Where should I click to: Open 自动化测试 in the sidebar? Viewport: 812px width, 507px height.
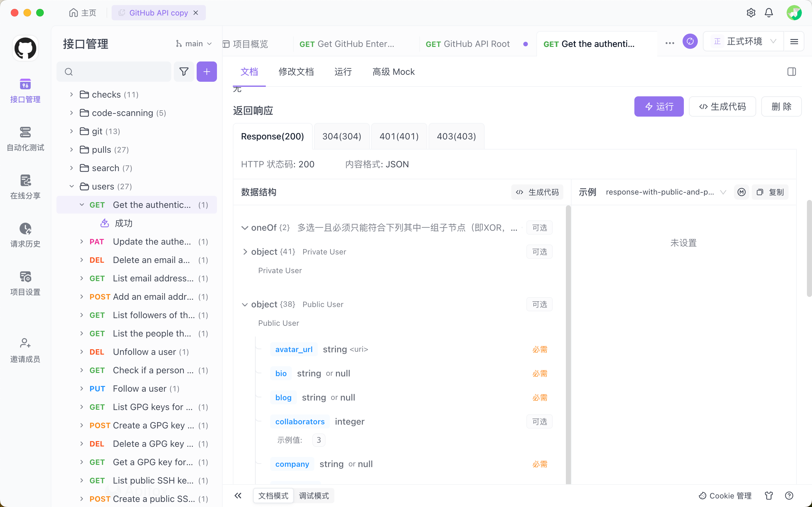click(25, 138)
